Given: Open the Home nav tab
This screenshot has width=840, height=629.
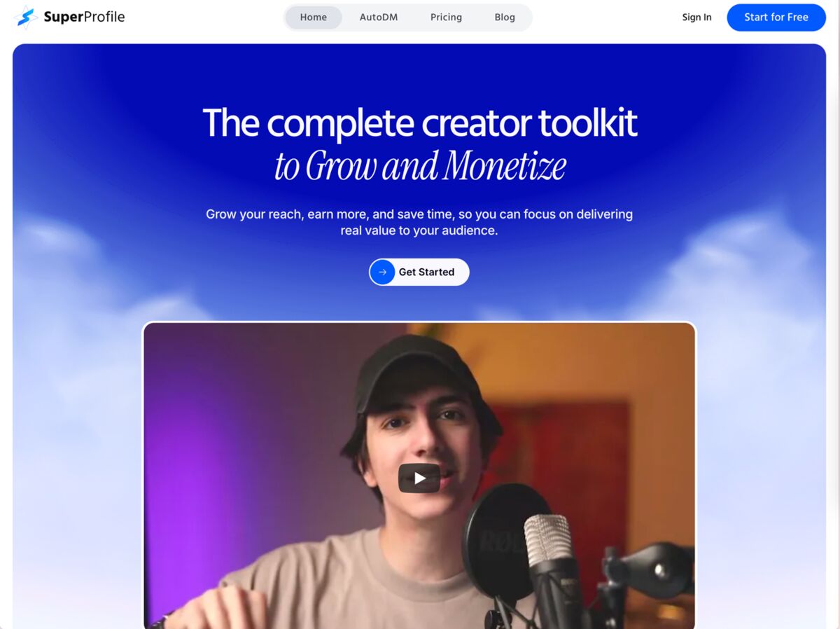Looking at the screenshot, I should [x=314, y=18].
